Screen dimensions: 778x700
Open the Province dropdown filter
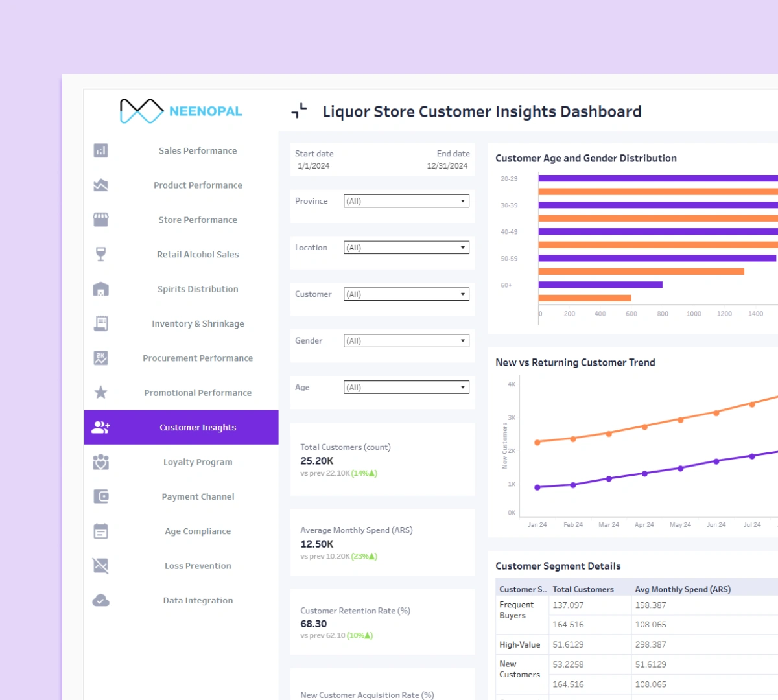[407, 201]
